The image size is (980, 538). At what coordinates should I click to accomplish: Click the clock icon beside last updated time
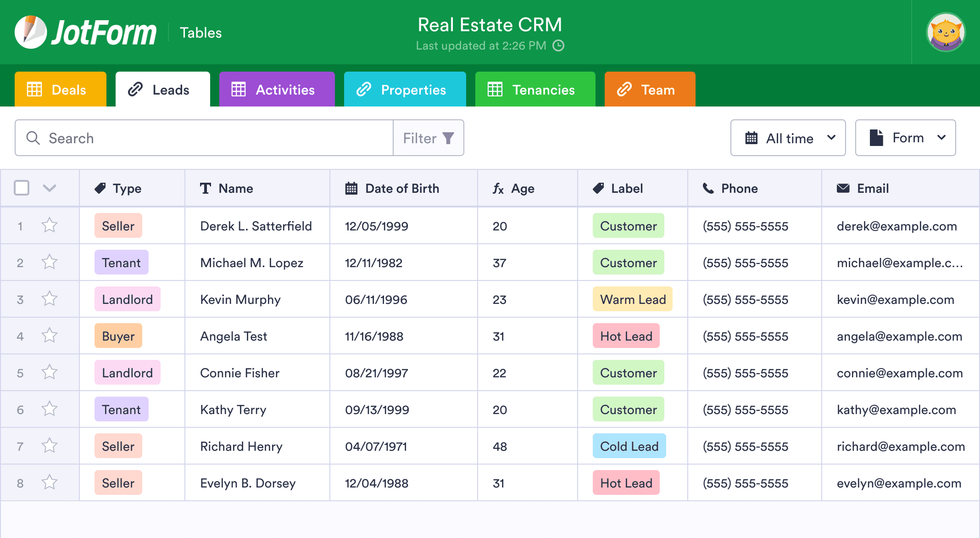click(x=558, y=45)
